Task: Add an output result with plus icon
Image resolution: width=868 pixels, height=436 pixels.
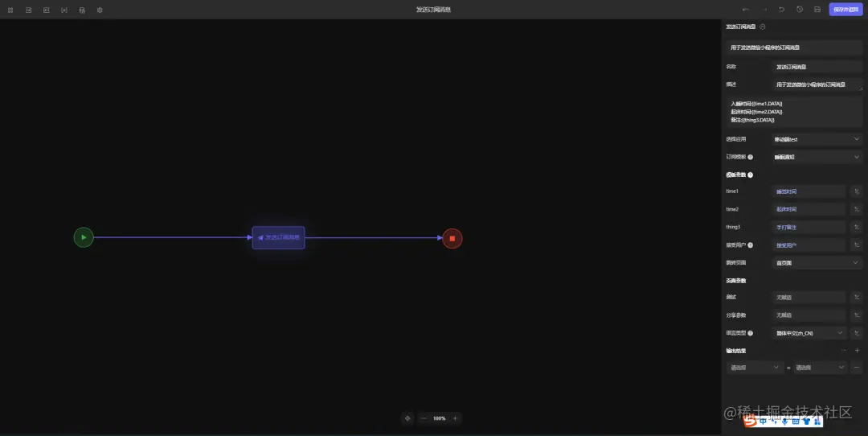Action: click(x=857, y=351)
